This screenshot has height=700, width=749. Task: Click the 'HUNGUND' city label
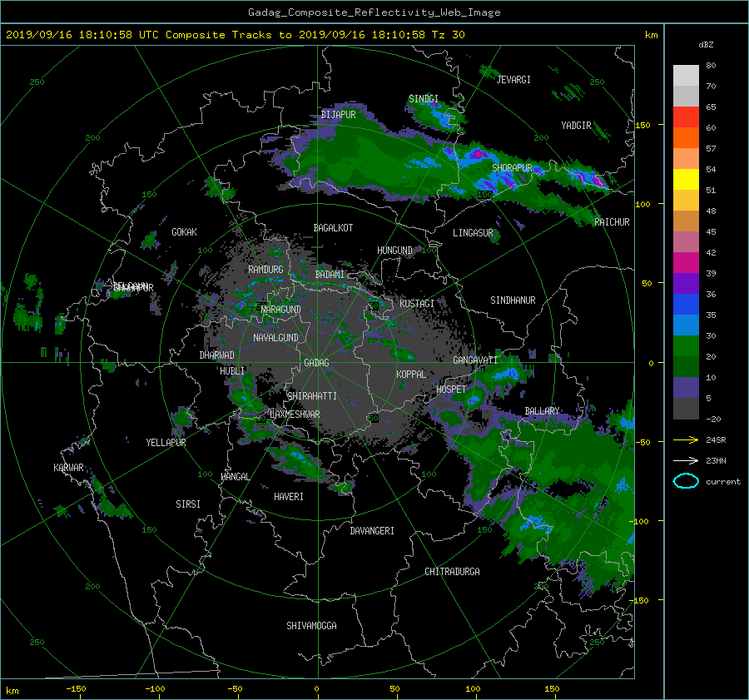click(394, 251)
